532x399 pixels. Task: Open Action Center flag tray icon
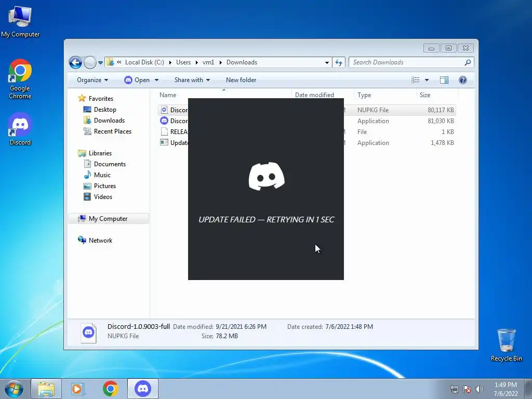pos(467,389)
